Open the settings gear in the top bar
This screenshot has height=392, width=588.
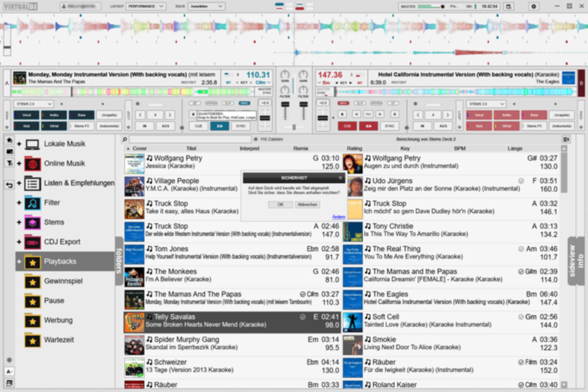click(533, 6)
